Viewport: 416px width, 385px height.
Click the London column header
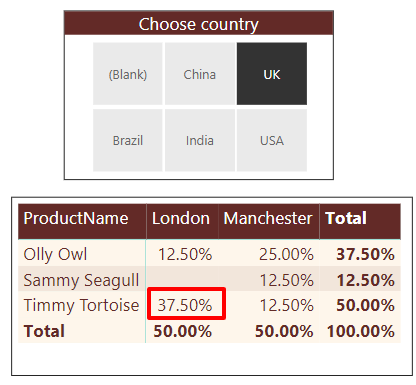coord(182,221)
